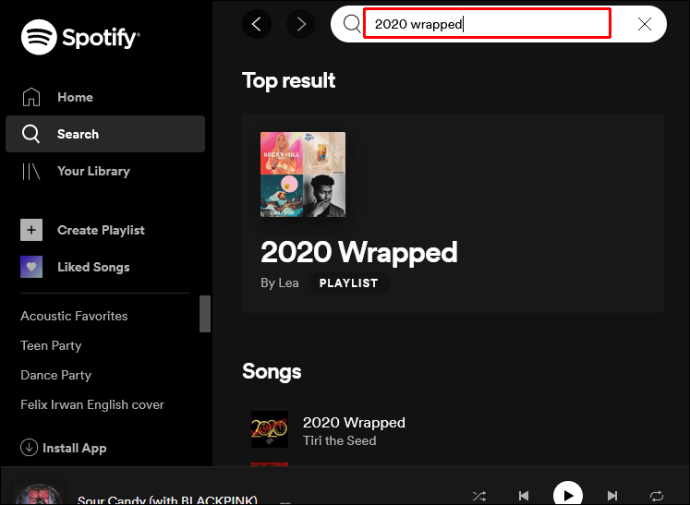The image size is (690, 505).
Task: Skip to the next track
Action: click(x=612, y=496)
